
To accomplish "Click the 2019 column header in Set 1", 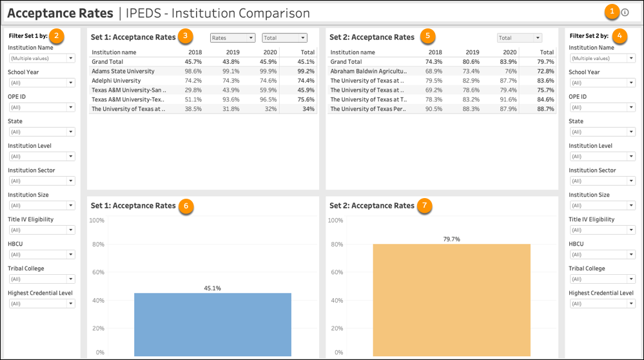I will tap(233, 52).
